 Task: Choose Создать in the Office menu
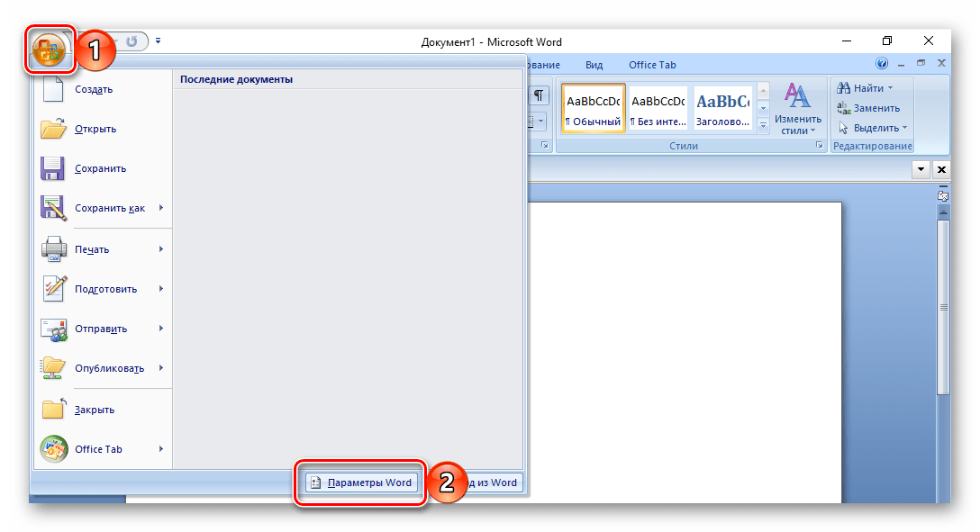(x=94, y=89)
